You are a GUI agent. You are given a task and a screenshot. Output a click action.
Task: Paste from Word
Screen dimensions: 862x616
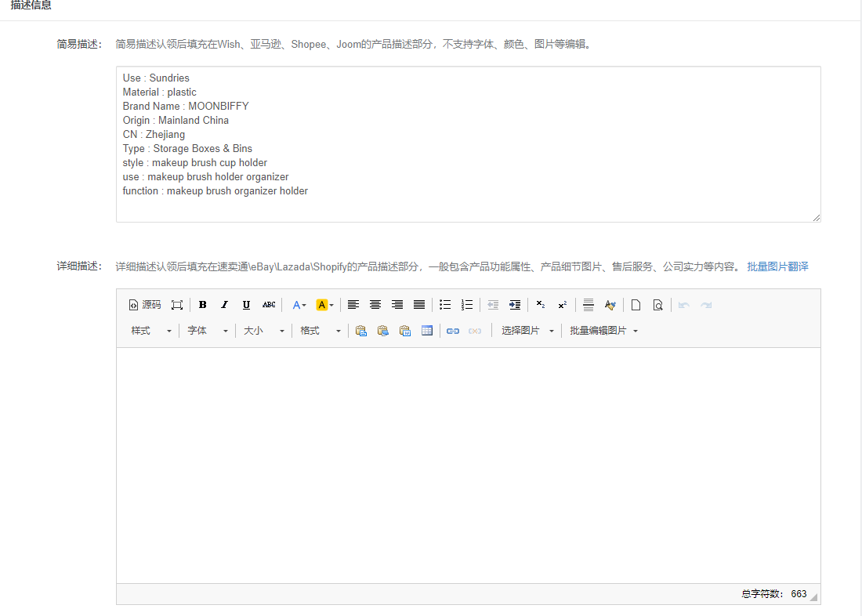(x=405, y=331)
